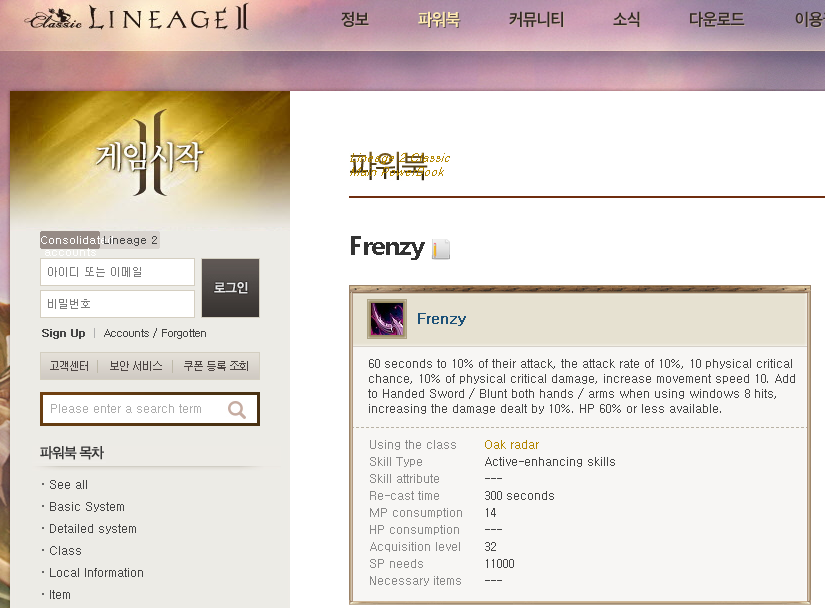Open the 쿠폰 등록 조회 link
The image size is (825, 608).
point(216,366)
